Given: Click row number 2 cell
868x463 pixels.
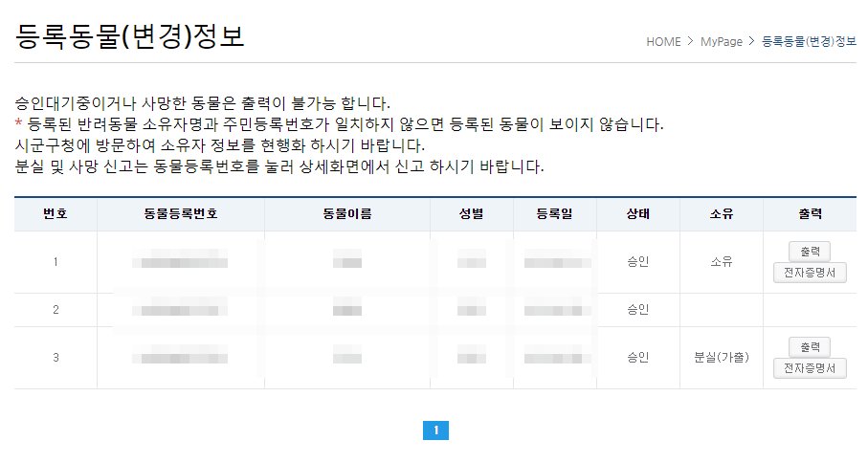Looking at the screenshot, I should tap(56, 310).
